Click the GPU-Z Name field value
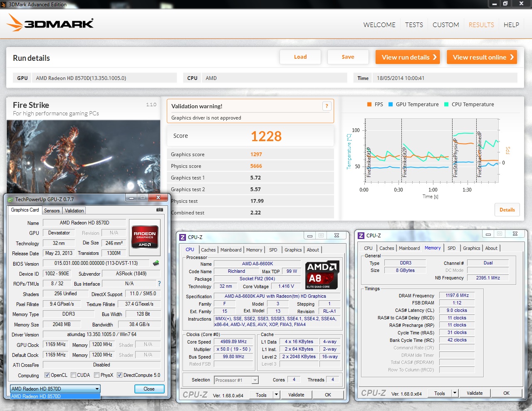The width and height of the screenshot is (532, 411). click(84, 223)
